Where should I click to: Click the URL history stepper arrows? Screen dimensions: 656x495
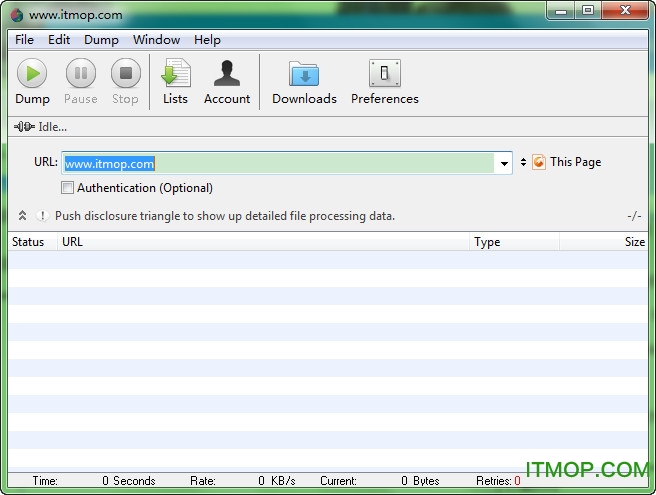click(x=523, y=162)
